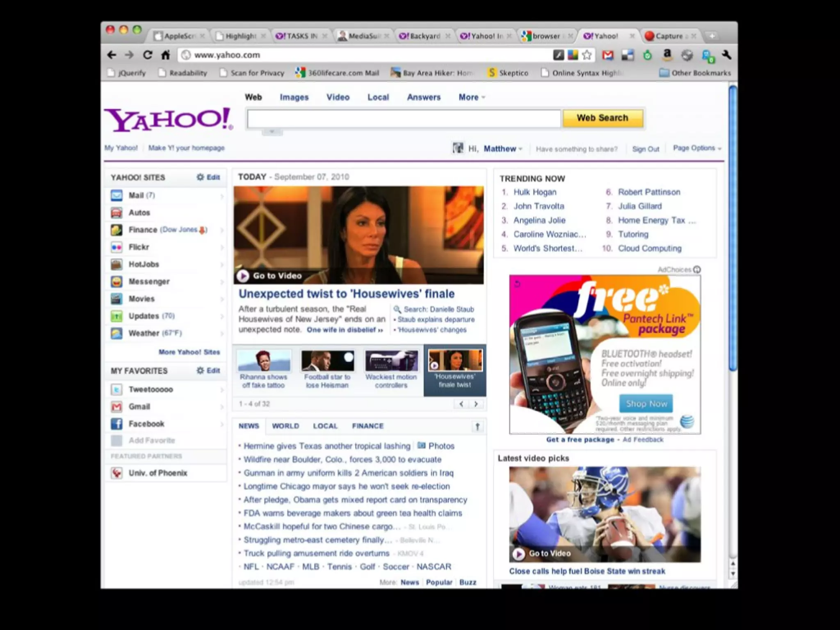
Task: Open Flickr from Yahoo! Sites list
Action: coord(139,247)
